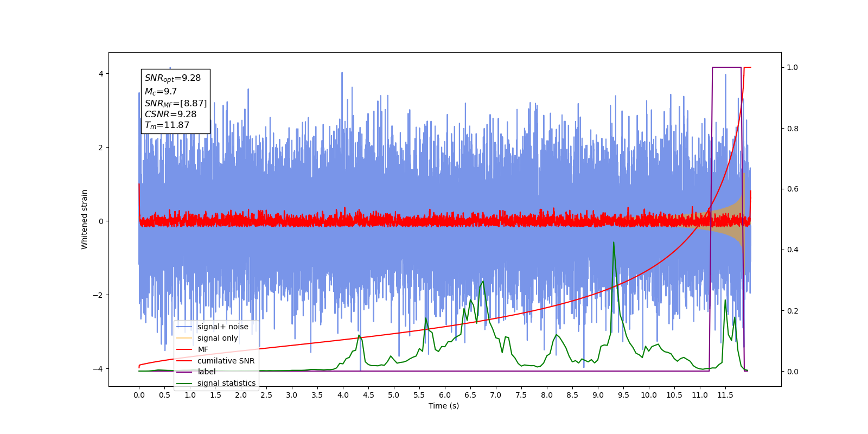Click the green signal statistics peak near 9.3 s
This screenshot has width=868, height=434.
click(614, 243)
